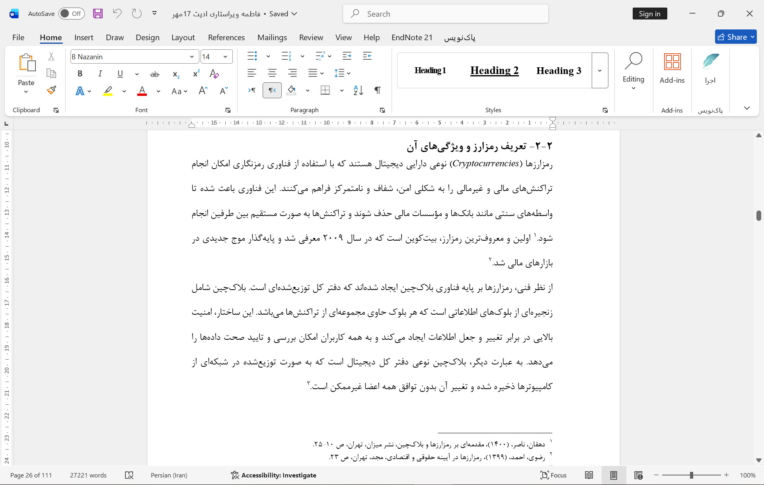Toggle AutoSave switch on

(x=71, y=14)
